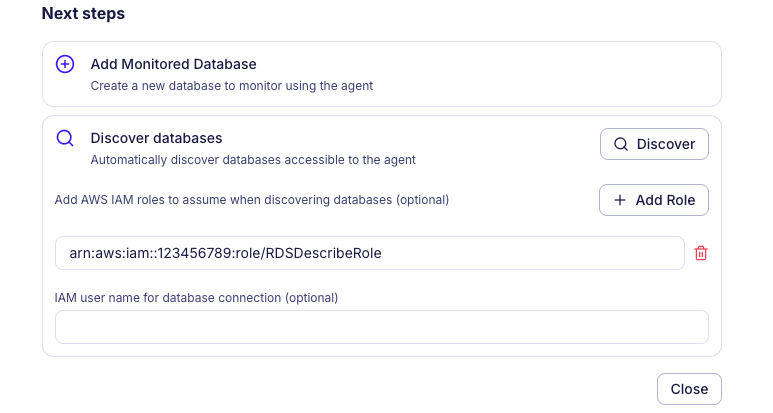Click the 'Add AWS IAM roles' label
The width and height of the screenshot is (773, 413).
tap(251, 199)
